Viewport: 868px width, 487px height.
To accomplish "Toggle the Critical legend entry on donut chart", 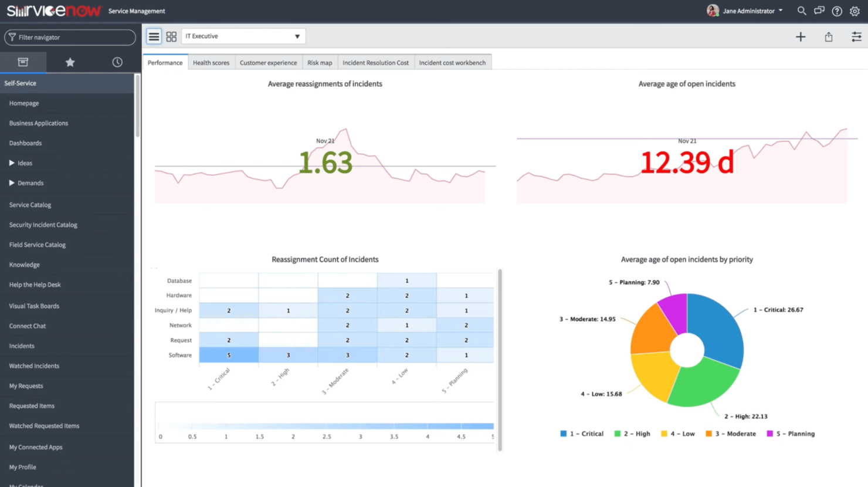I will pos(581,434).
